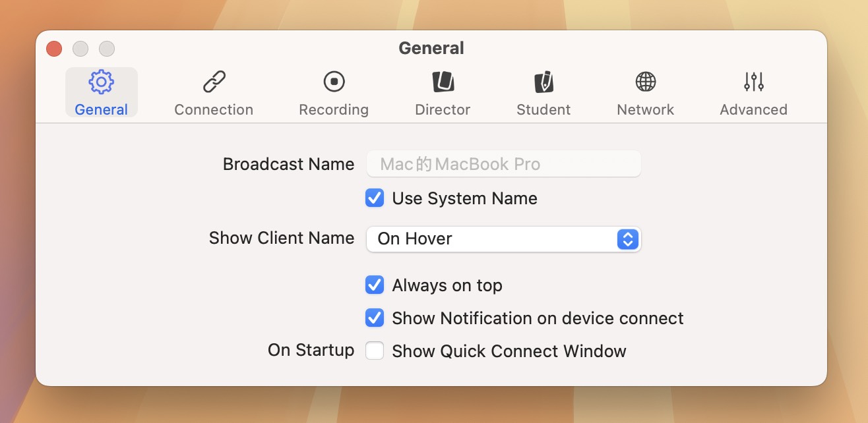The width and height of the screenshot is (868, 423).
Task: Click the Broadcast Name text field
Action: (504, 164)
